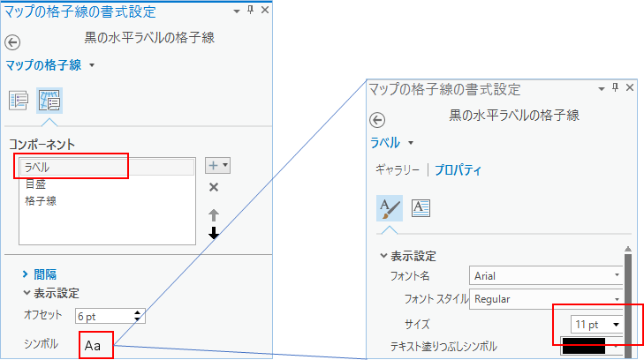Expand the 間隔 section
Image resolution: width=644 pixels, height=360 pixels.
click(x=40, y=274)
